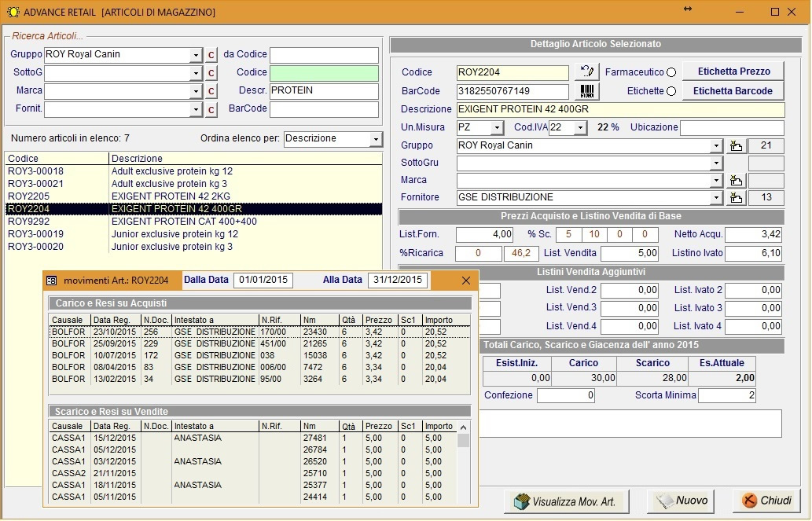Open the Cod.IVA 22 dropdown

point(581,127)
